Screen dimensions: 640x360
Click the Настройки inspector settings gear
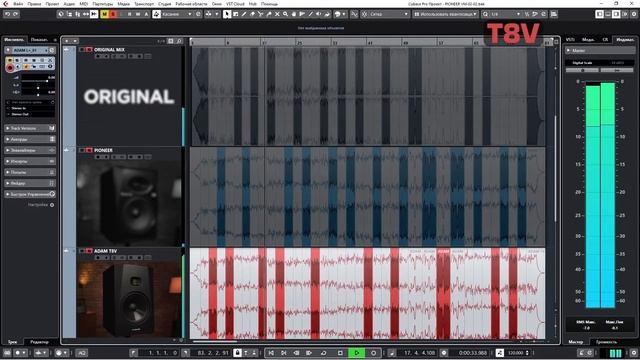click(x=52, y=205)
